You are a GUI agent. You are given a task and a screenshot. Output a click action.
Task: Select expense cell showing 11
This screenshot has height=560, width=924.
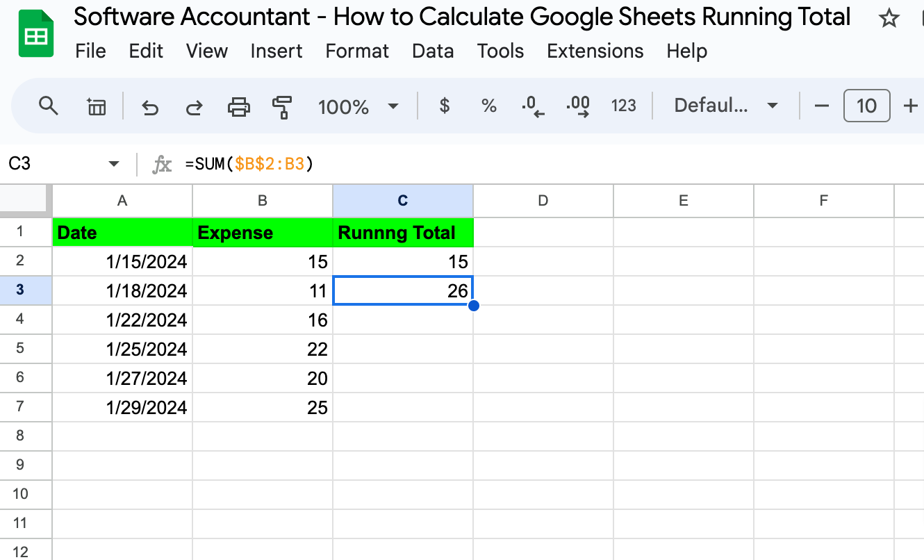pos(263,290)
